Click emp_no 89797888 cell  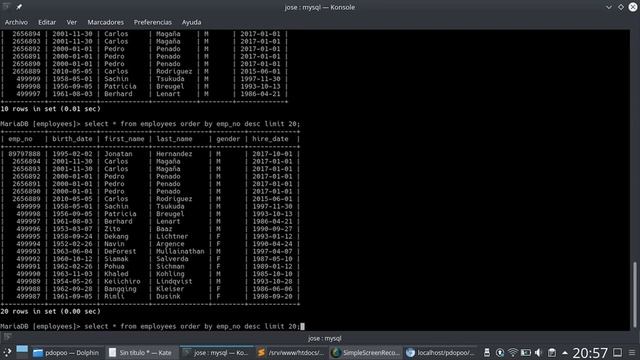[x=24, y=154]
